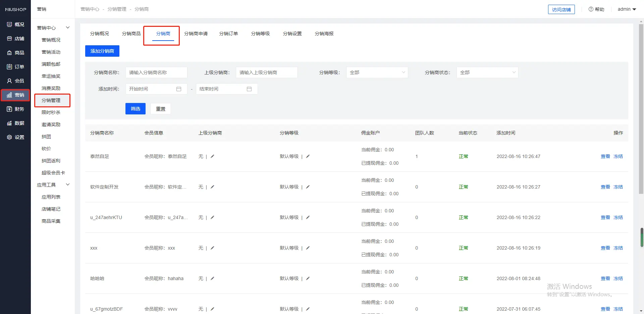644x314 pixels.
Task: Click calendar icon in 开始时间 field
Action: click(179, 89)
